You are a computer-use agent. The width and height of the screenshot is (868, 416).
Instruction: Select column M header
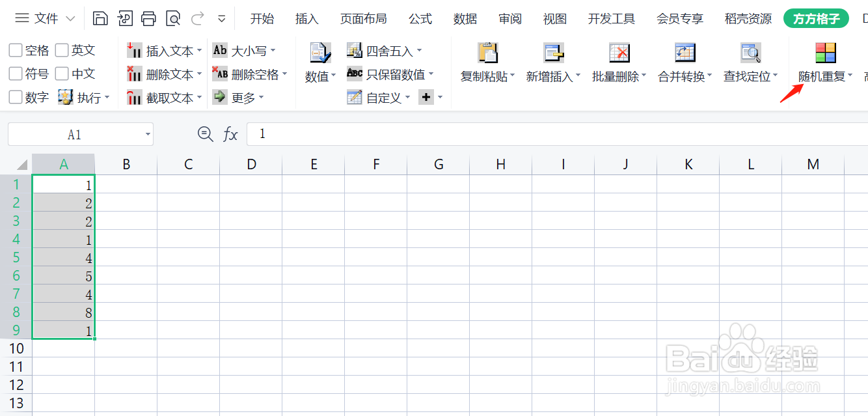tap(813, 164)
